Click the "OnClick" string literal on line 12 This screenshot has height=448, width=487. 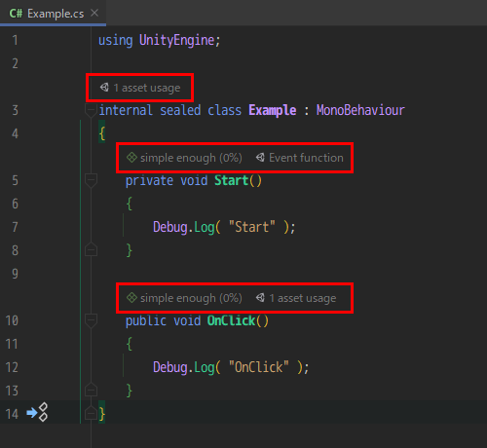pyautogui.click(x=259, y=367)
